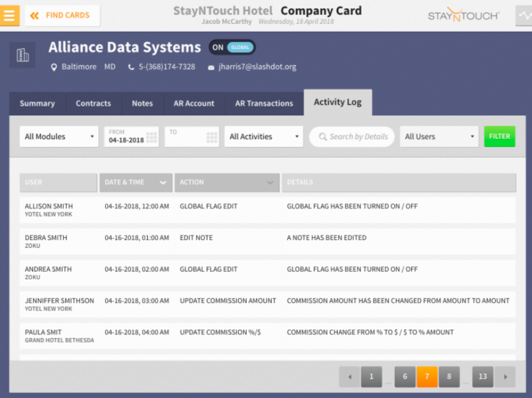This screenshot has height=398, width=532.
Task: Click the FROM date field 04-18-2018
Action: [131, 137]
